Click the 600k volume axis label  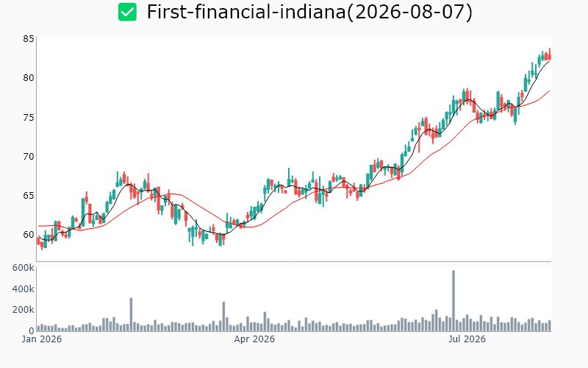click(24, 268)
